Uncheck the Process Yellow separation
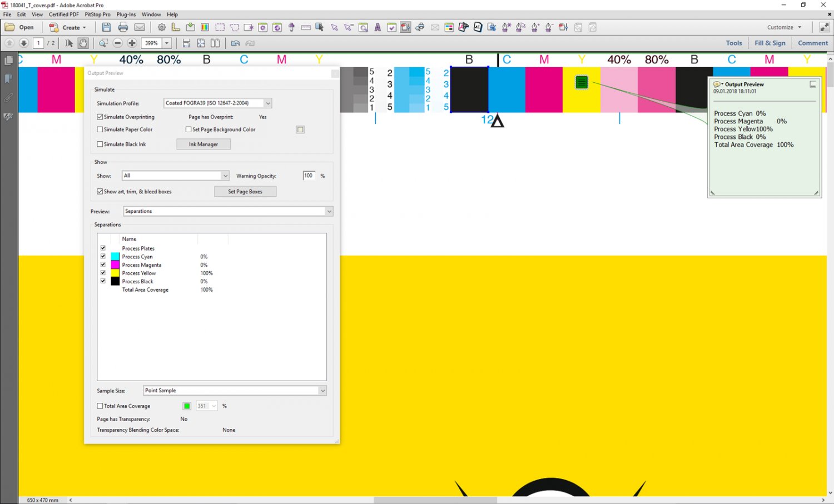This screenshot has width=834, height=504. coord(103,273)
